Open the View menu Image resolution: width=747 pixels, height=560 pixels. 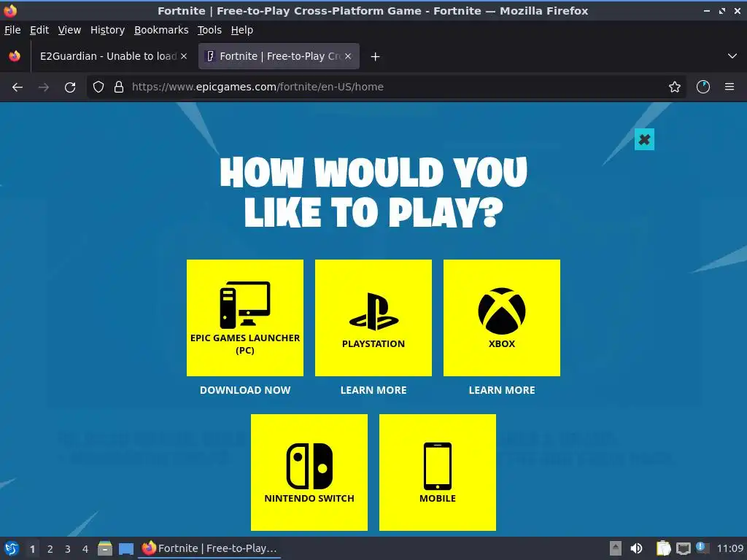(69, 30)
